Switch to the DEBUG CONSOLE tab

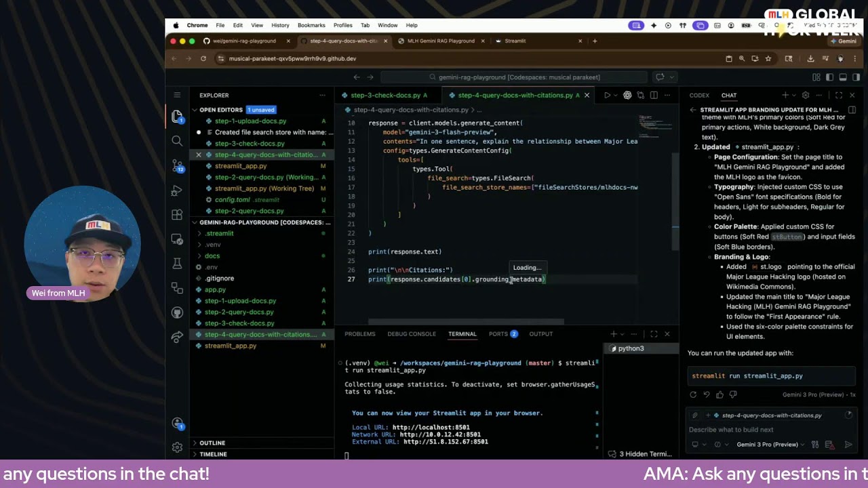[412, 334]
